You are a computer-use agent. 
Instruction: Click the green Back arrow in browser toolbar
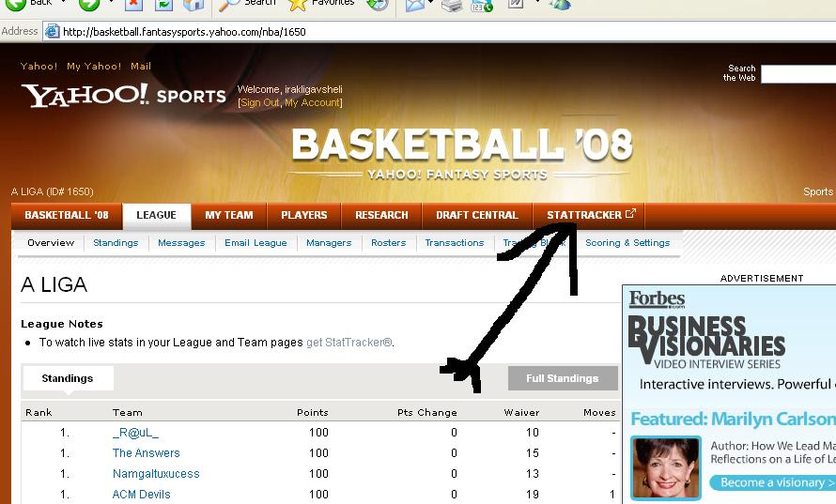click(x=15, y=5)
